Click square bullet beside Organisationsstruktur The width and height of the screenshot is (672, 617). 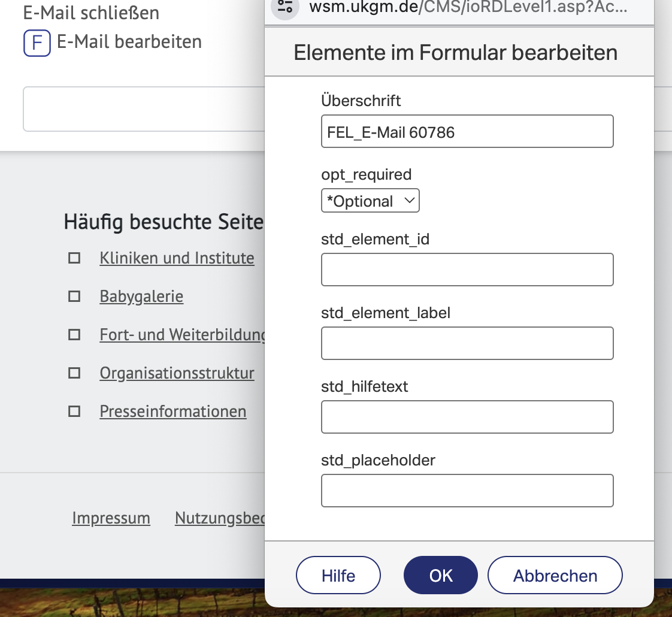74,373
